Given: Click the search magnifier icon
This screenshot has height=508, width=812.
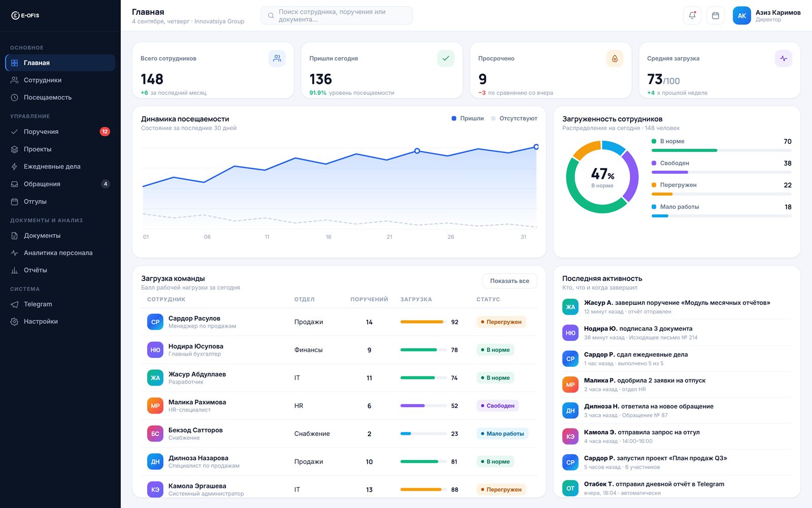Looking at the screenshot, I should click(x=271, y=16).
